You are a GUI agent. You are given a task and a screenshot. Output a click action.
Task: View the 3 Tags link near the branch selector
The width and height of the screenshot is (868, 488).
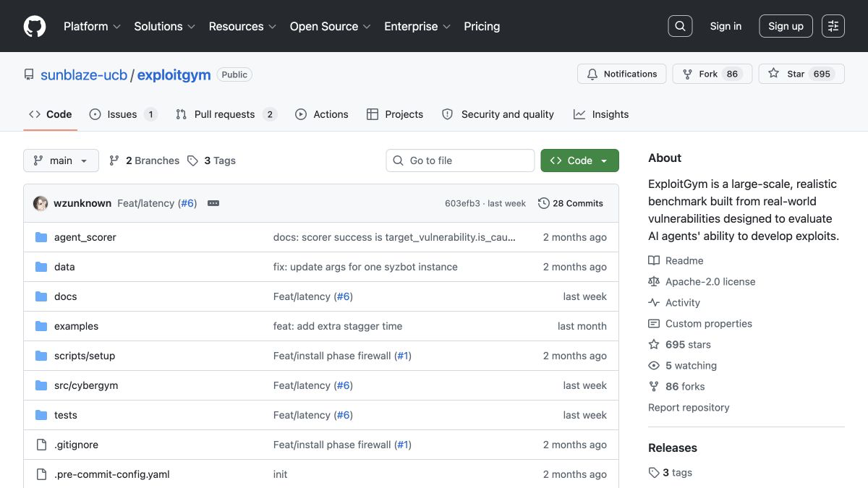[x=211, y=160]
